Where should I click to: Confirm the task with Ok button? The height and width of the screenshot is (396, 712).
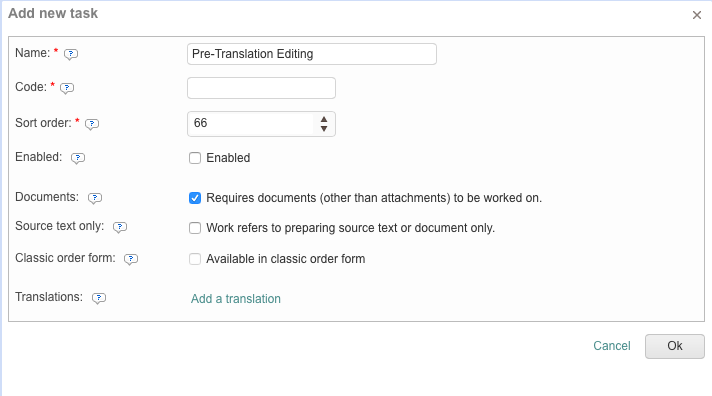(675, 346)
